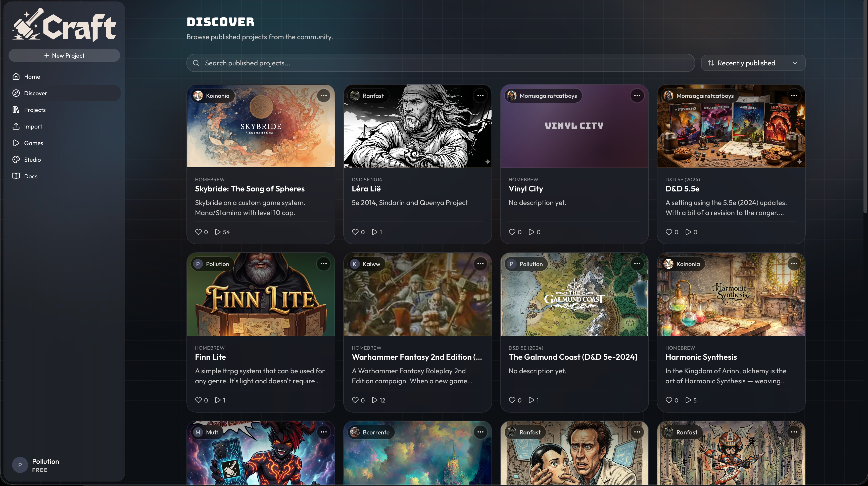Open the more options menu on Skybride card
The image size is (868, 486).
click(x=323, y=95)
